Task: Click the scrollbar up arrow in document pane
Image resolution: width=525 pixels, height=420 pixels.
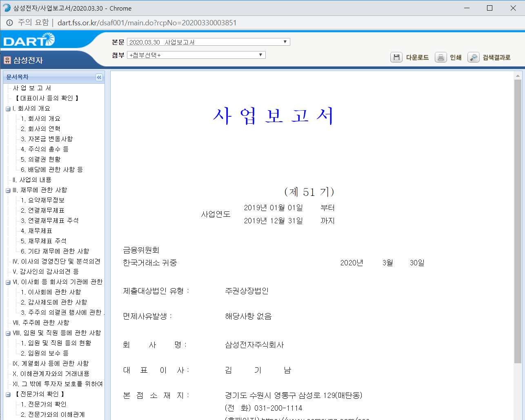Action: tap(518, 76)
